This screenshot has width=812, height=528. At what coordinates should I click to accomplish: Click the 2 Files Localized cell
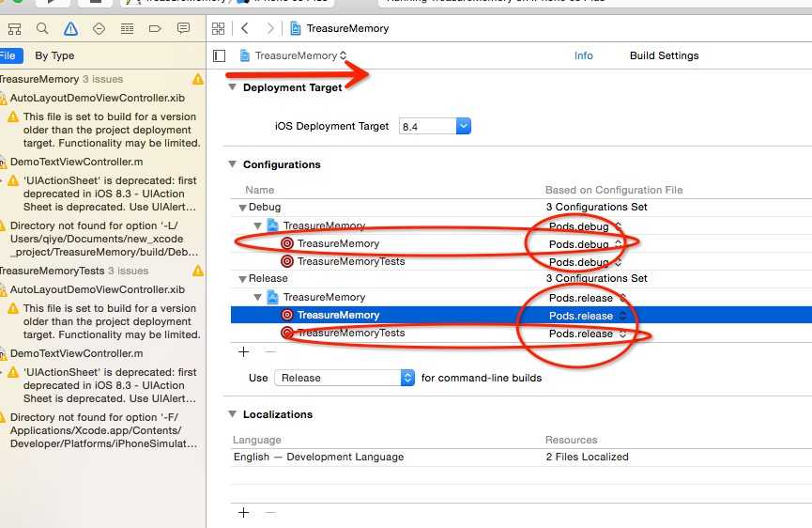[x=587, y=457]
